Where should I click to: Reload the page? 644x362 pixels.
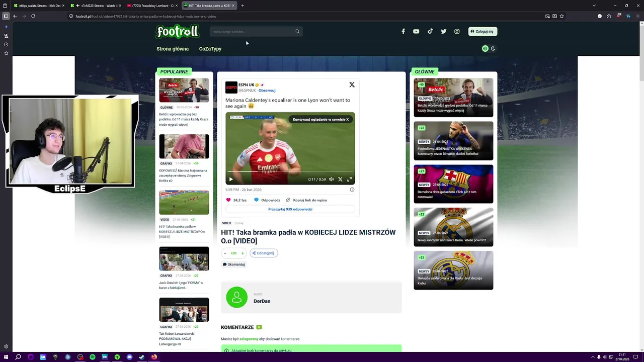click(33, 16)
